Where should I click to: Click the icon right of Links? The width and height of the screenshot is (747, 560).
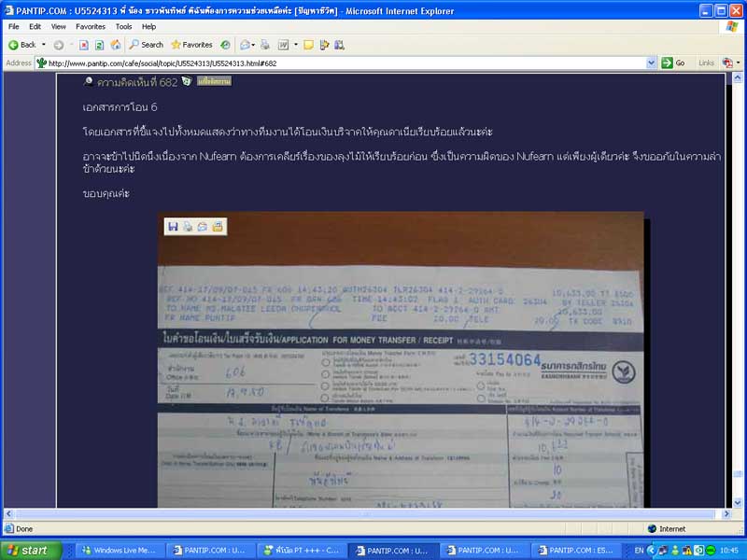pos(727,63)
